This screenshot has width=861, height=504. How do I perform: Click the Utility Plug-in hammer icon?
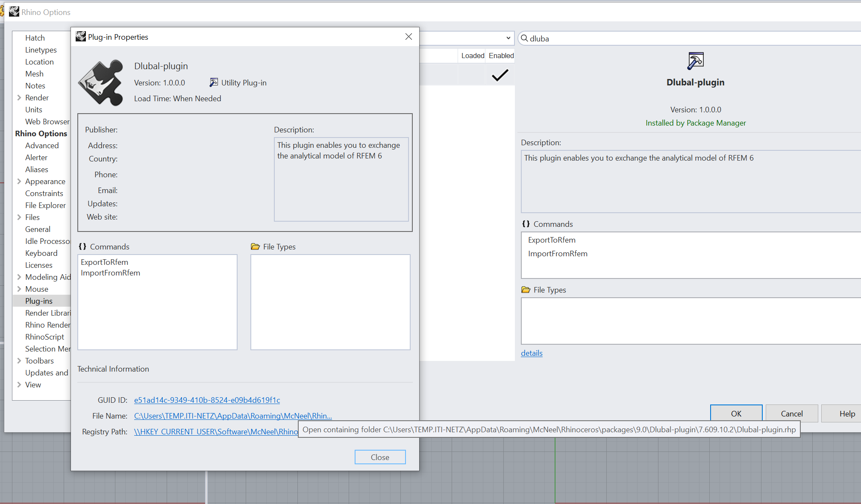(214, 82)
